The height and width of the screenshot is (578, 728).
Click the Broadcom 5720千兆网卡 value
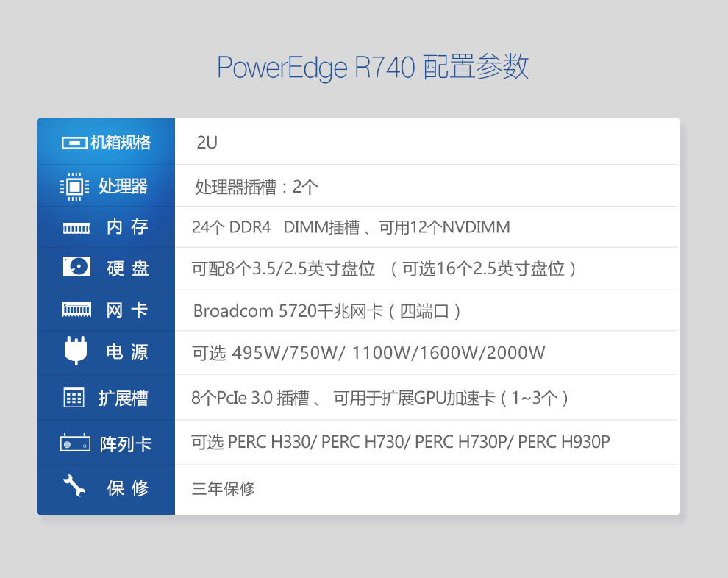(x=326, y=312)
